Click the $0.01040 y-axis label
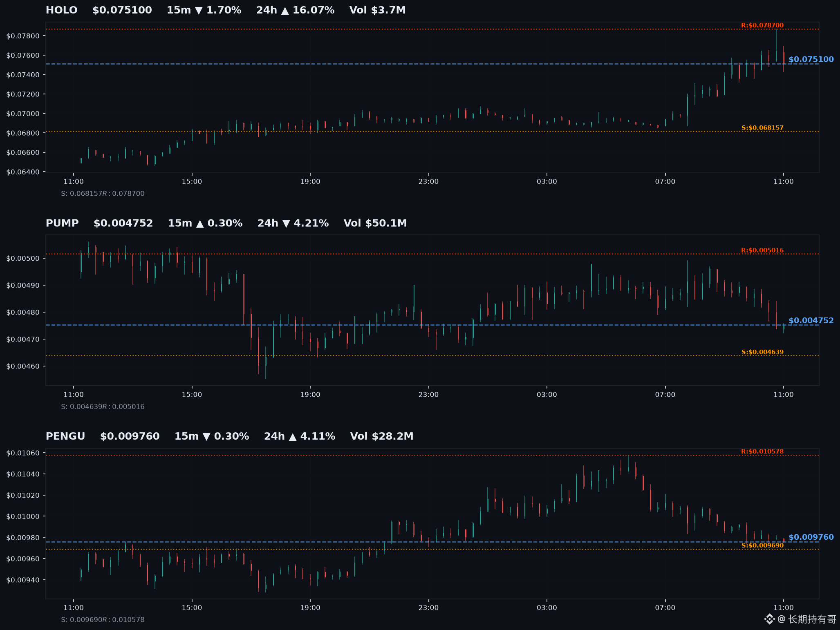The image size is (840, 630). click(23, 474)
